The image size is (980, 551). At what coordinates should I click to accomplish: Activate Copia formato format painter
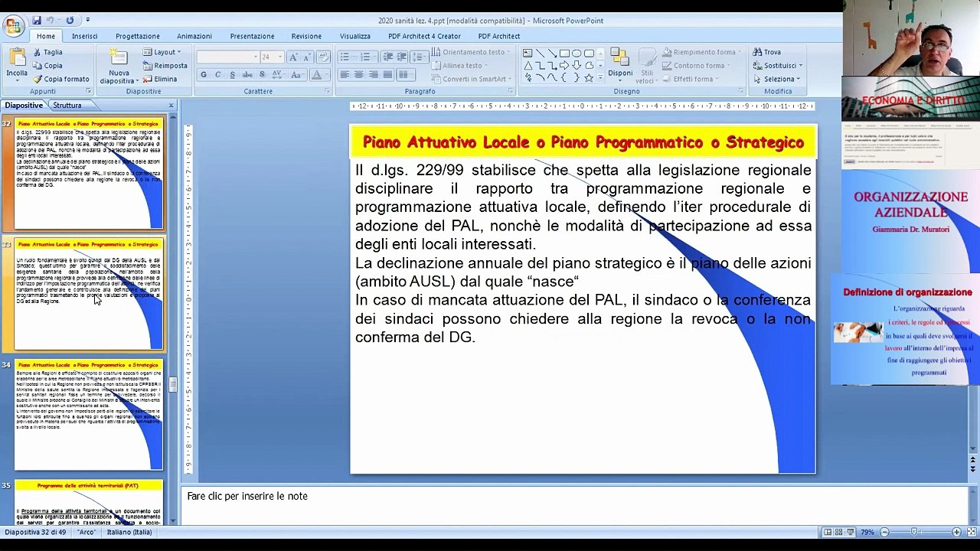tap(61, 79)
